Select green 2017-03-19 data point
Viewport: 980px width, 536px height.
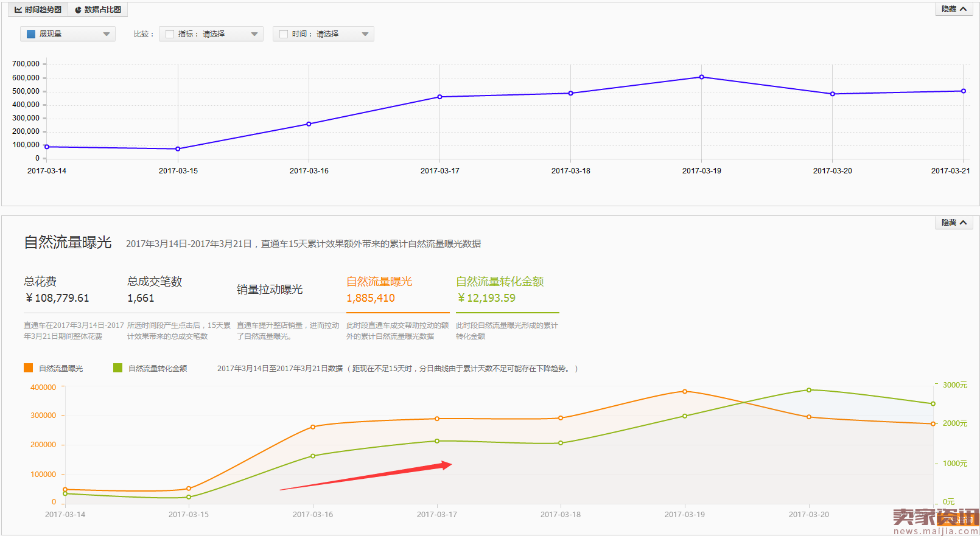tap(685, 416)
